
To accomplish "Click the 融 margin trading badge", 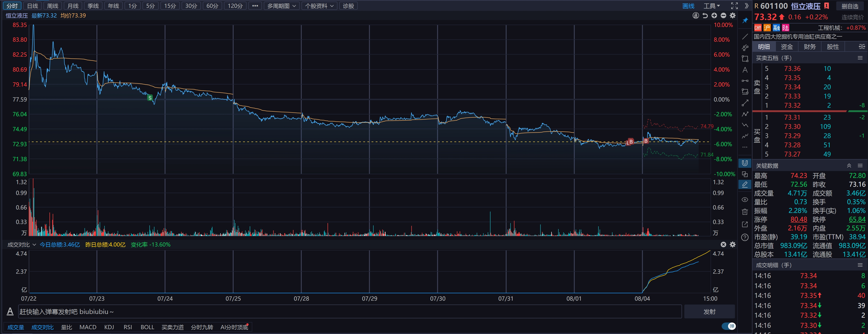I will [x=777, y=28].
